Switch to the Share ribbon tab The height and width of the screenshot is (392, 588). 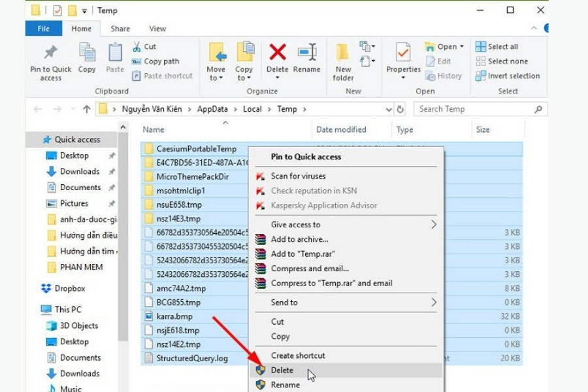tap(120, 29)
